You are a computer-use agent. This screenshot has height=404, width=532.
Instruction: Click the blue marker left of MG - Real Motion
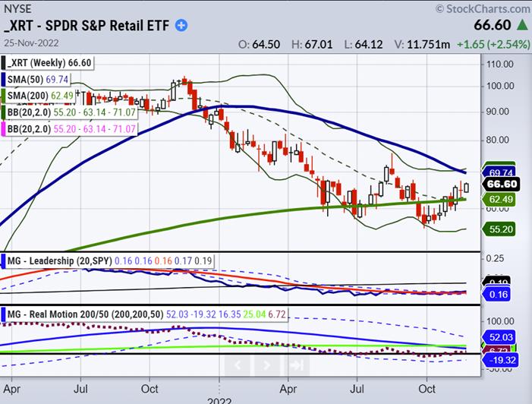pos(3,314)
